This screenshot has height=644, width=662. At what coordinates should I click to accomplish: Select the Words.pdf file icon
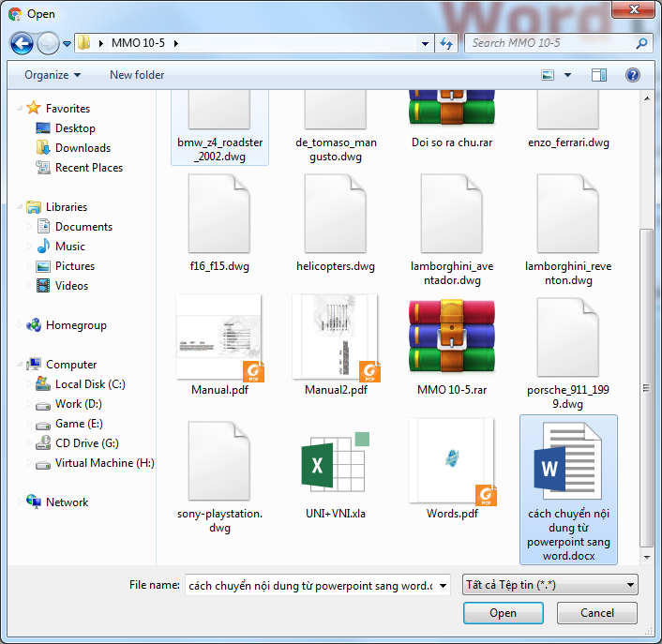(x=452, y=466)
